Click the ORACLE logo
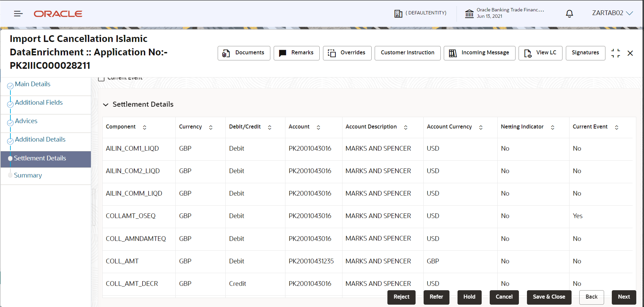 (58, 14)
